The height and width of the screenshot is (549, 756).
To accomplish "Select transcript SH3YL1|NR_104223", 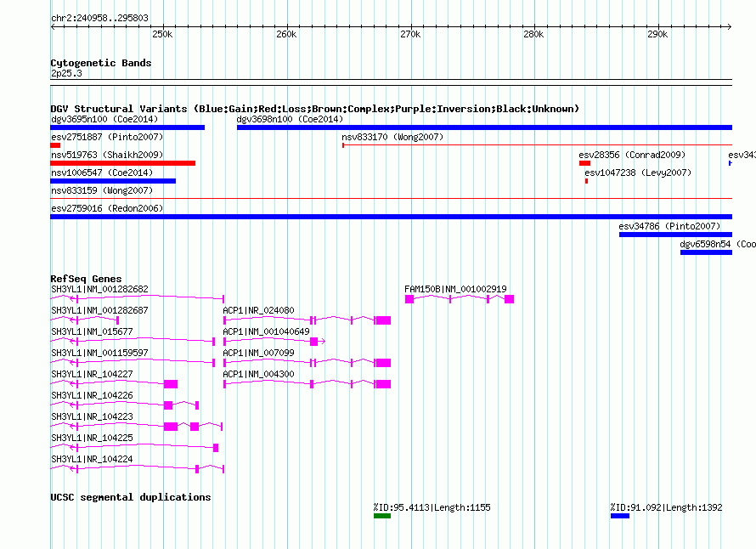I will tap(92, 416).
